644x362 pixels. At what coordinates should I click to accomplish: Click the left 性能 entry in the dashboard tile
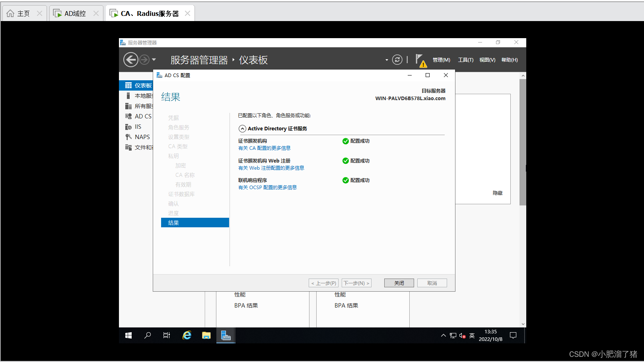(x=240, y=294)
